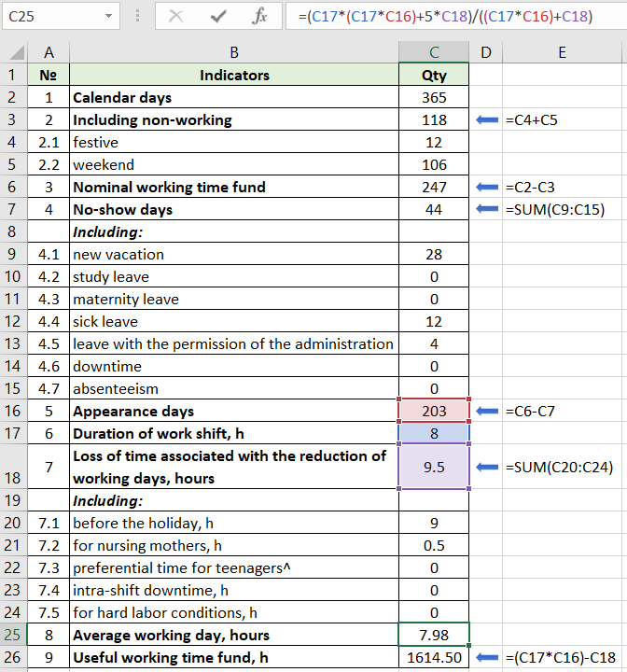
Task: Click the formula bar resize dots handle
Action: [x=138, y=16]
